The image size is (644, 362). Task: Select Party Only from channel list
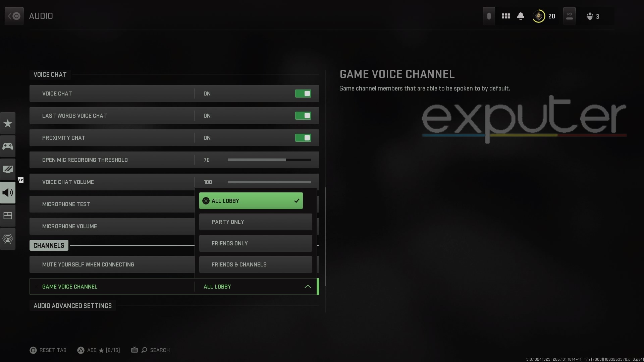pos(256,222)
